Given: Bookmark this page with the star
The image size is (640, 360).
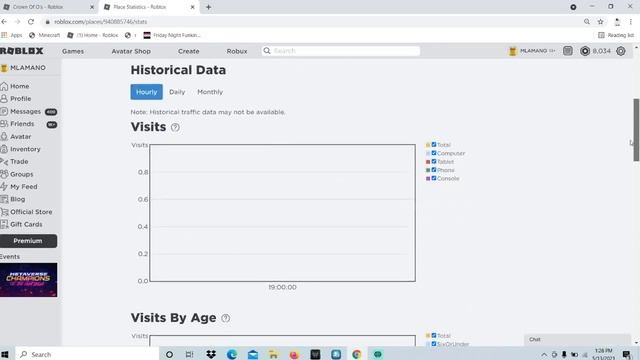Looking at the screenshot, I should [600, 22].
